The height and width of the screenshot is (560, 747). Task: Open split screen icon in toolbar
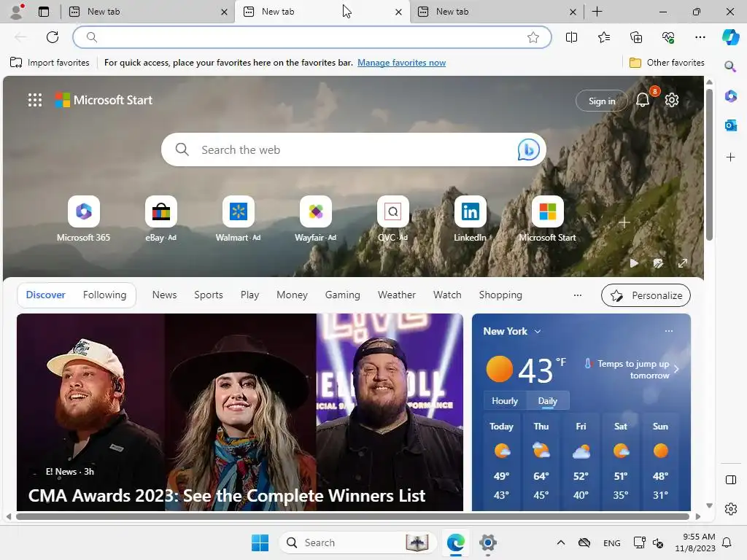pyautogui.click(x=571, y=37)
